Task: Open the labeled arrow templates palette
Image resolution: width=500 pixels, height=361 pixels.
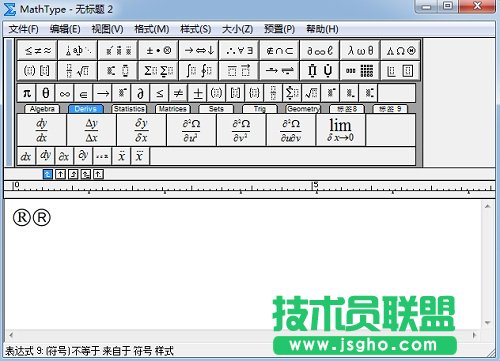Action: click(x=280, y=70)
